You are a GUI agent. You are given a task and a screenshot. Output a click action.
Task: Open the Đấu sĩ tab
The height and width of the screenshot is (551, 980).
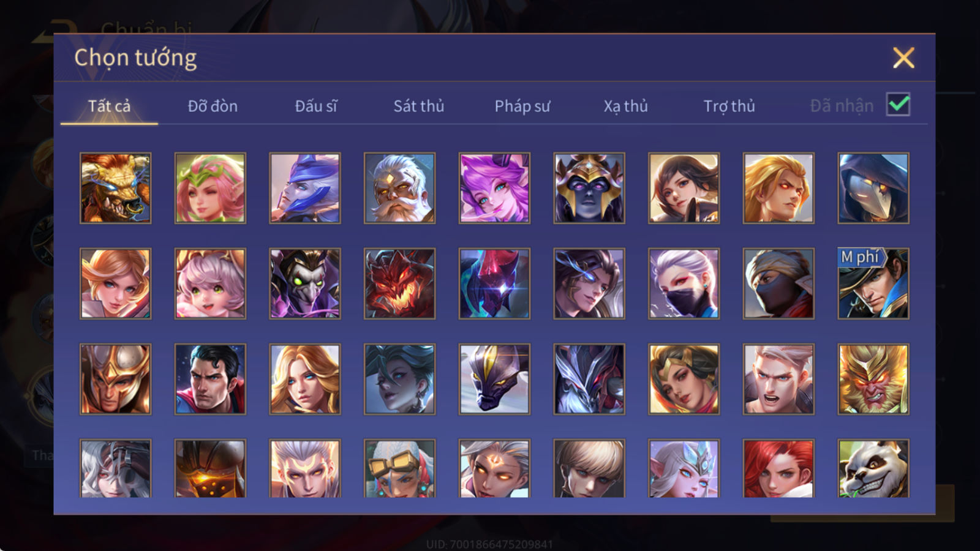316,106
